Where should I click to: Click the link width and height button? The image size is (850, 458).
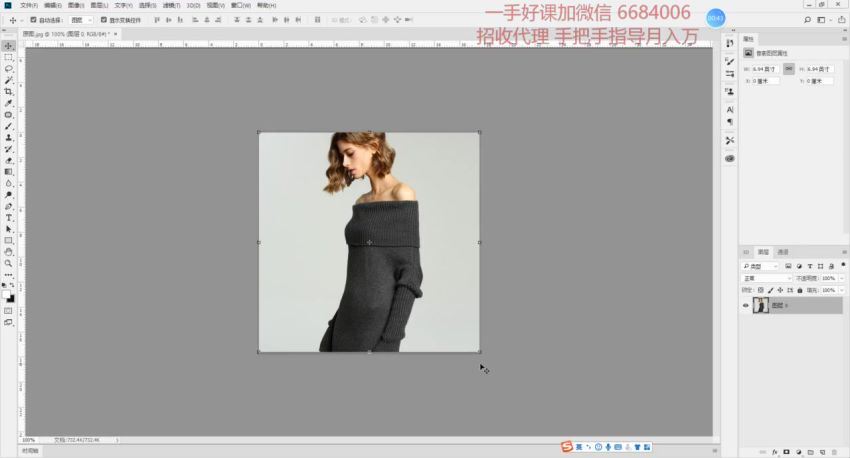[x=788, y=69]
